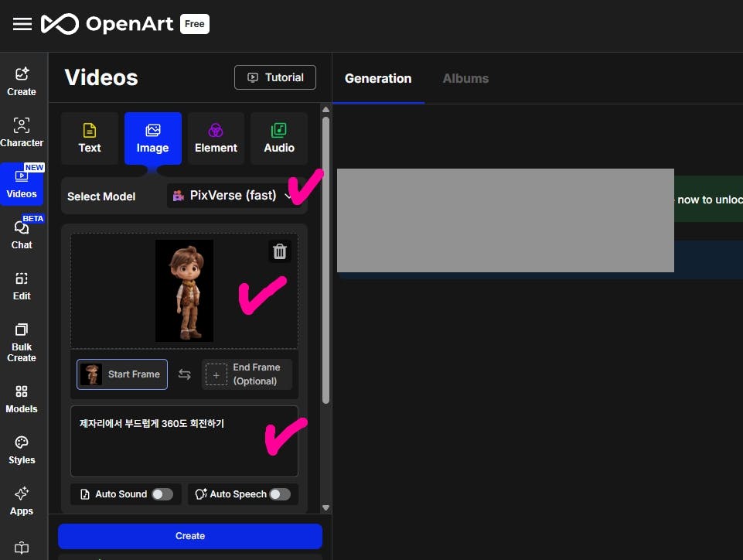Click the Select Model label

[x=101, y=196]
